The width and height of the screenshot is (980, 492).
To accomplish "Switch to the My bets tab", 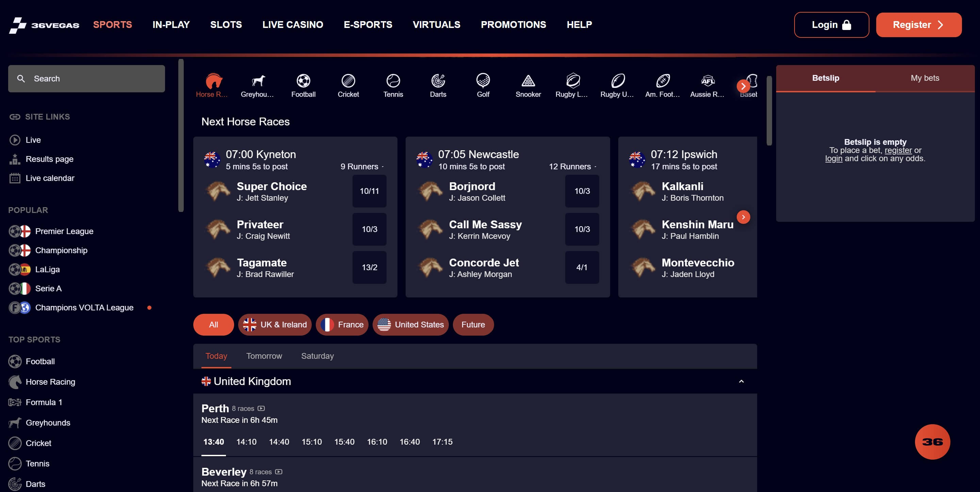I will [925, 78].
